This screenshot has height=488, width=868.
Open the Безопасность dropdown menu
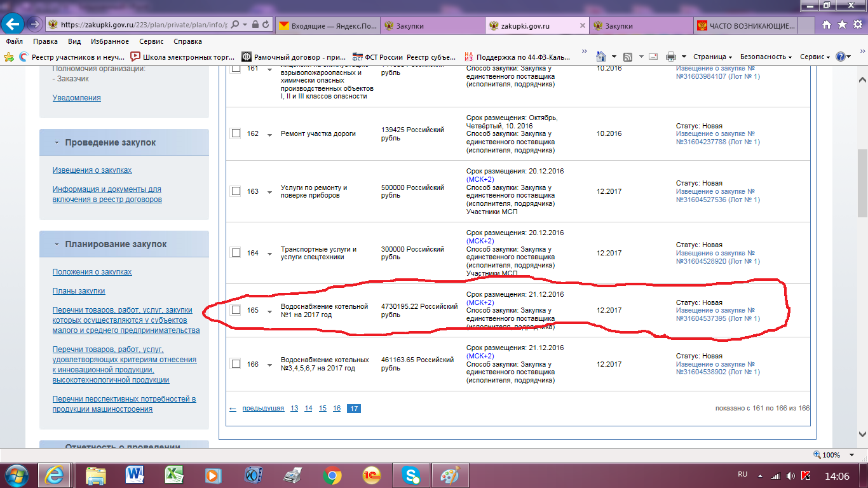pos(765,57)
